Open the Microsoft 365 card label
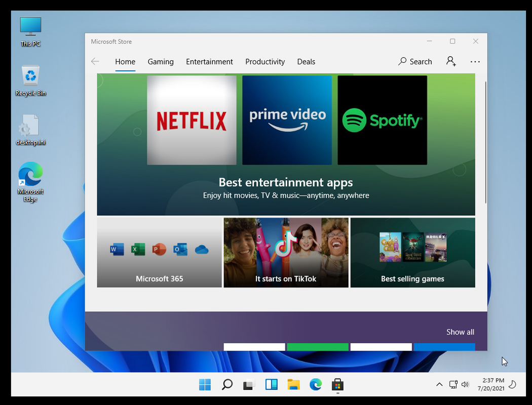This screenshot has height=405, width=532. click(160, 278)
